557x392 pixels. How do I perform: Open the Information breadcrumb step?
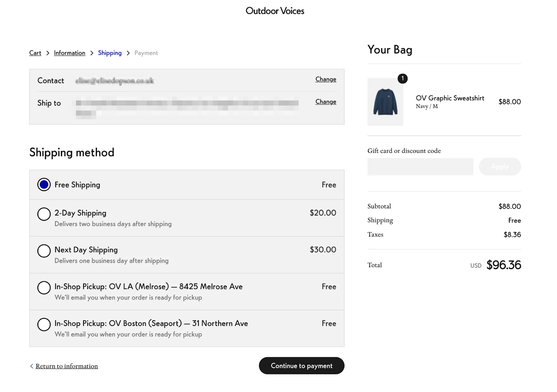point(70,53)
